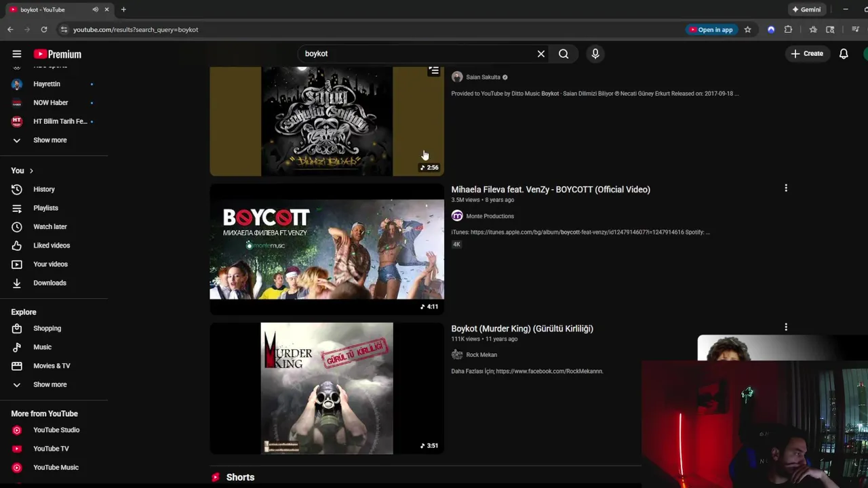Open options menu for Murder King video

(786, 327)
